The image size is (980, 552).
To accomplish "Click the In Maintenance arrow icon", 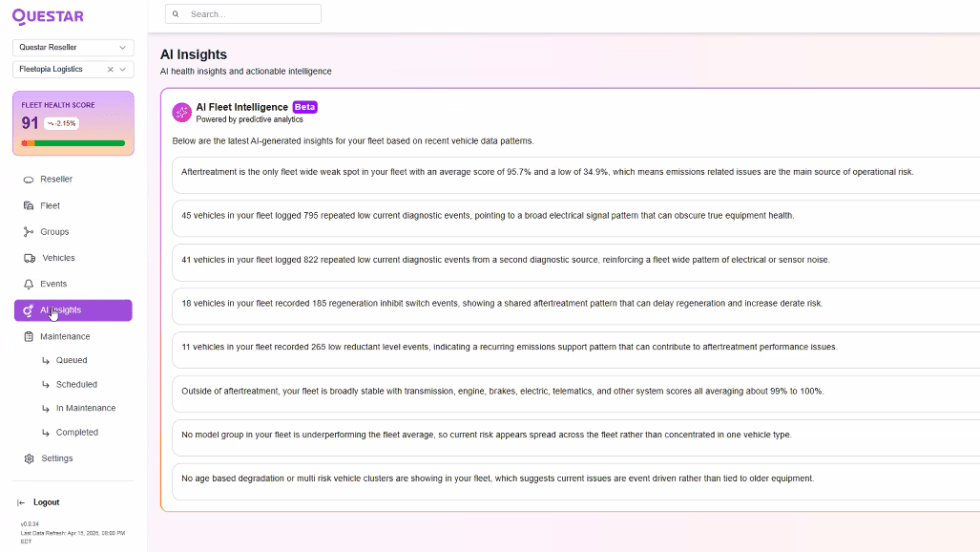I will point(46,409).
